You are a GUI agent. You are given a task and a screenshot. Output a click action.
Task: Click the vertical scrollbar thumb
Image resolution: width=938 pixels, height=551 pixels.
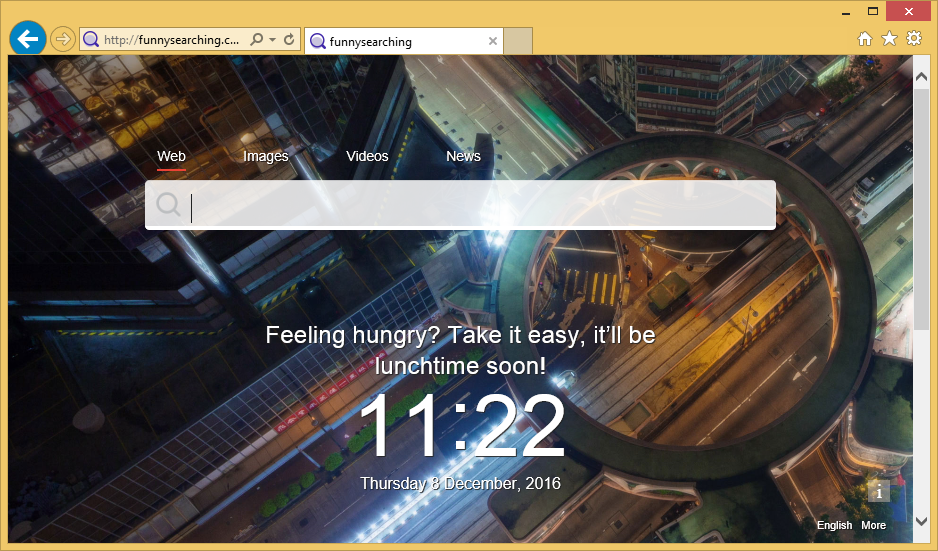click(921, 208)
